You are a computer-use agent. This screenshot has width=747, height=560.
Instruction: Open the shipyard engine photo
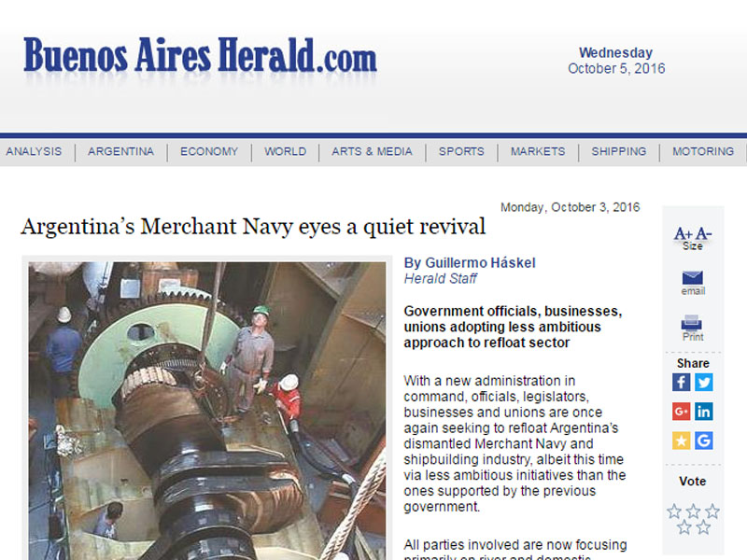(x=207, y=411)
